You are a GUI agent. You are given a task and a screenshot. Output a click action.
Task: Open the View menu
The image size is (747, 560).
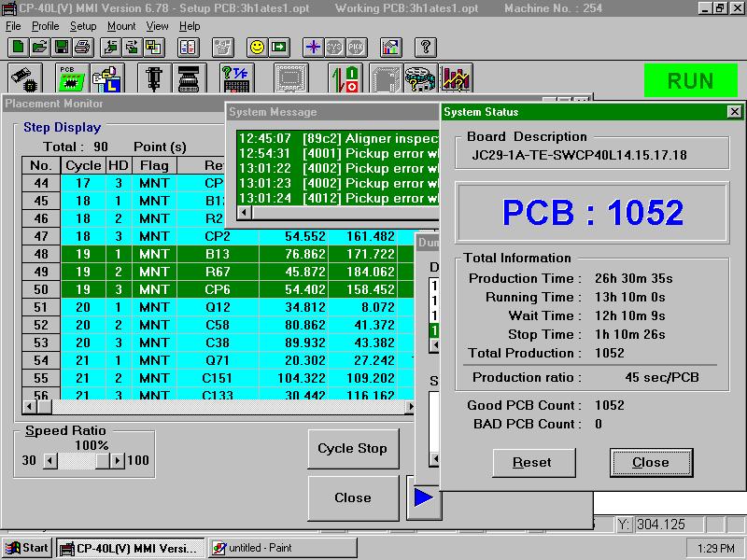pyautogui.click(x=157, y=26)
